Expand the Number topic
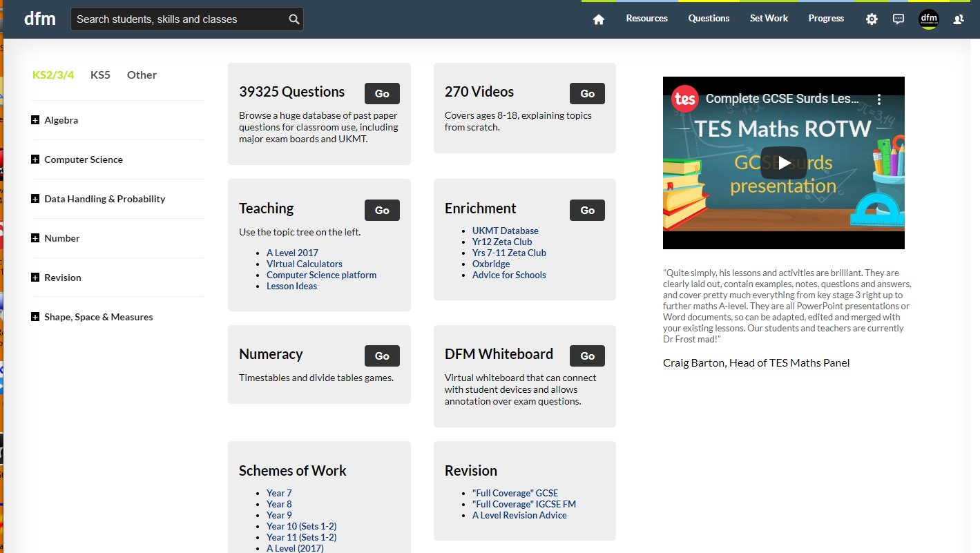This screenshot has height=553, width=980. point(35,237)
